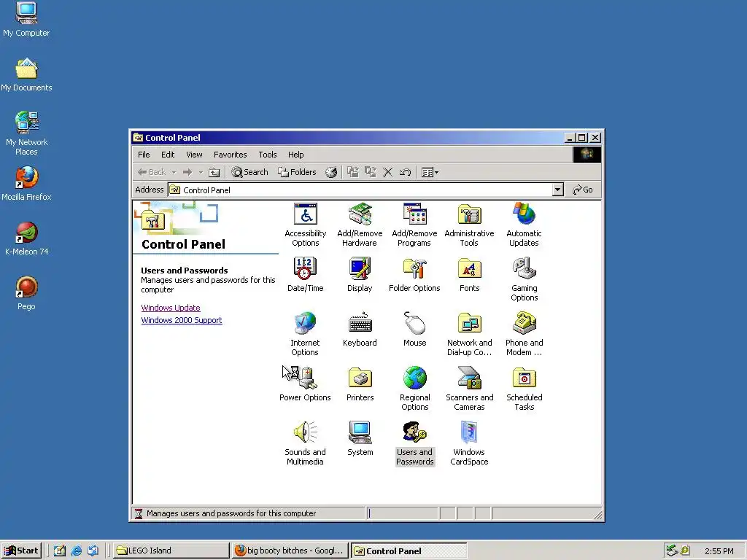Open Keyboard settings icon
Viewport: 747px width, 560px height.
tap(360, 330)
